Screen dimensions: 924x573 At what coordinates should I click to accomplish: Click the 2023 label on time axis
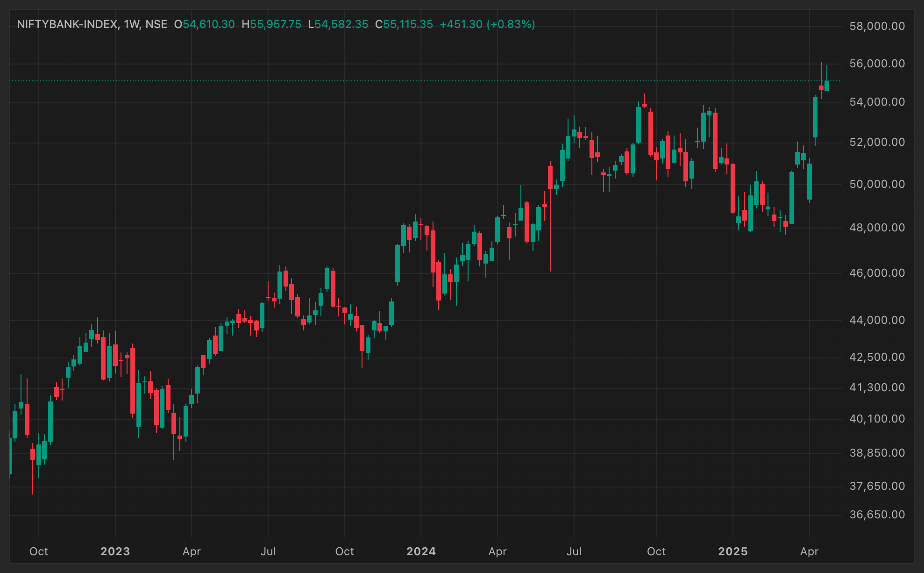115,552
